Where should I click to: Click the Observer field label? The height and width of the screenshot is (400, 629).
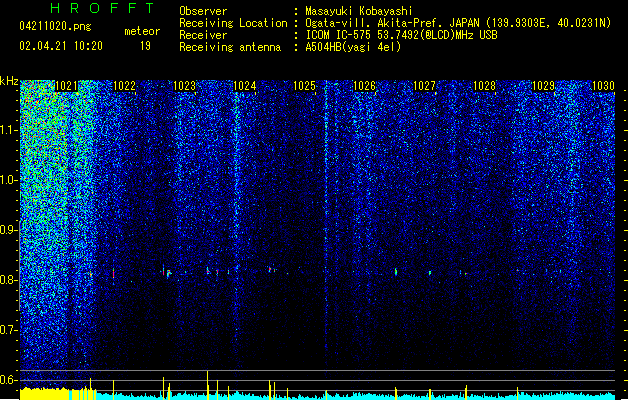(x=203, y=11)
